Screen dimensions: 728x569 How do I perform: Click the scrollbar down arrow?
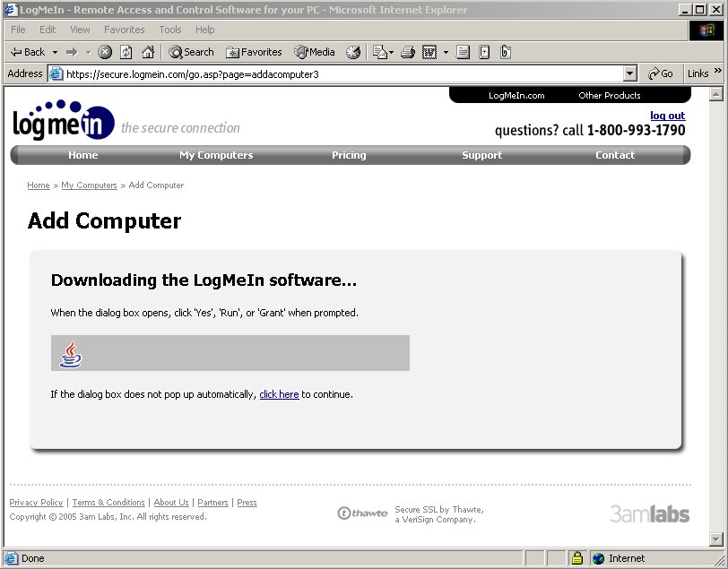716,539
